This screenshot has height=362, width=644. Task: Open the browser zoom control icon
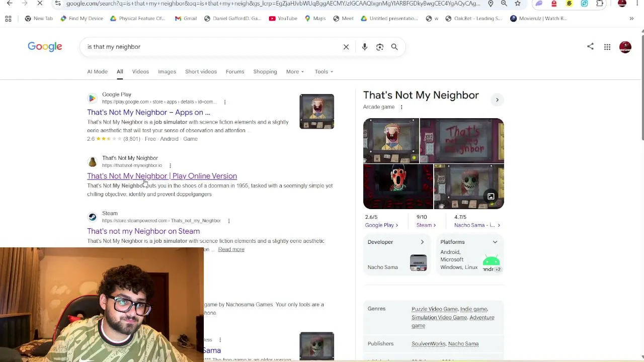click(504, 4)
